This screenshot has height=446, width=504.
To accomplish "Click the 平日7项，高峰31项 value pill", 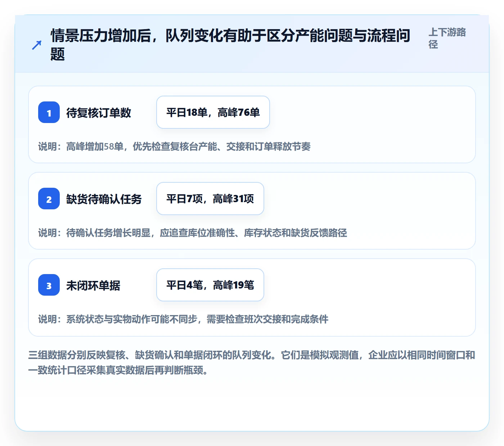I will pyautogui.click(x=210, y=199).
